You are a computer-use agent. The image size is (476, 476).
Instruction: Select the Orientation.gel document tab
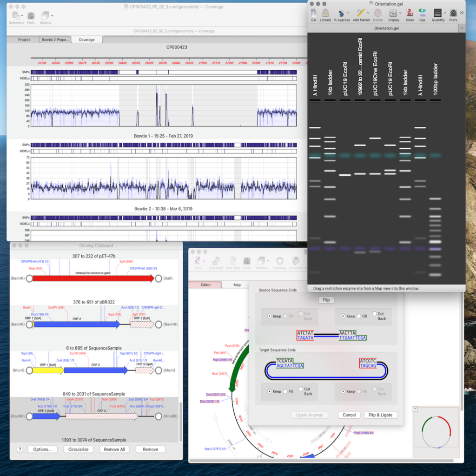pyautogui.click(x=383, y=28)
